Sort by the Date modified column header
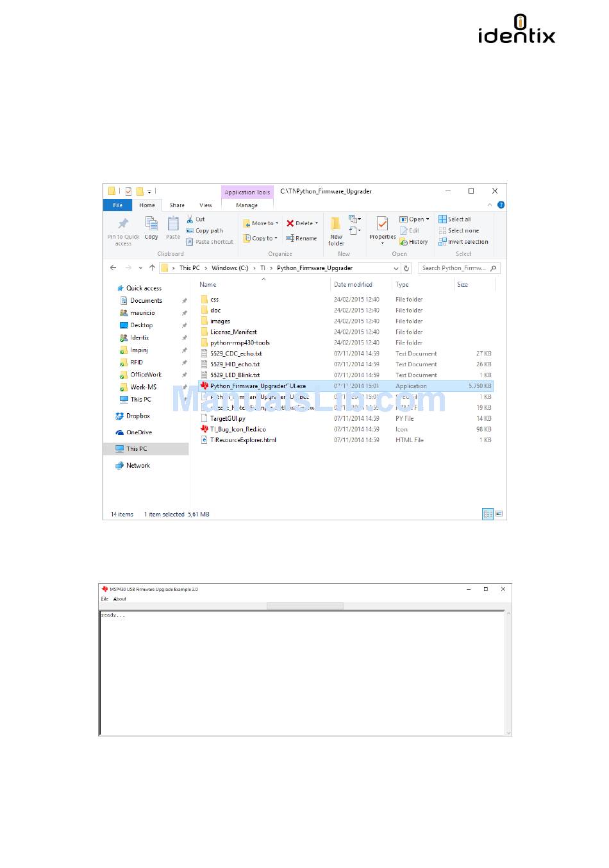 pos(353,285)
